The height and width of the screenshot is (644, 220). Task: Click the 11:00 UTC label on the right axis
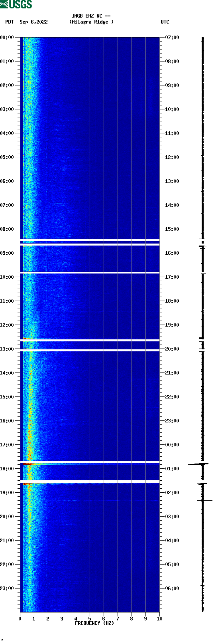click(172, 133)
